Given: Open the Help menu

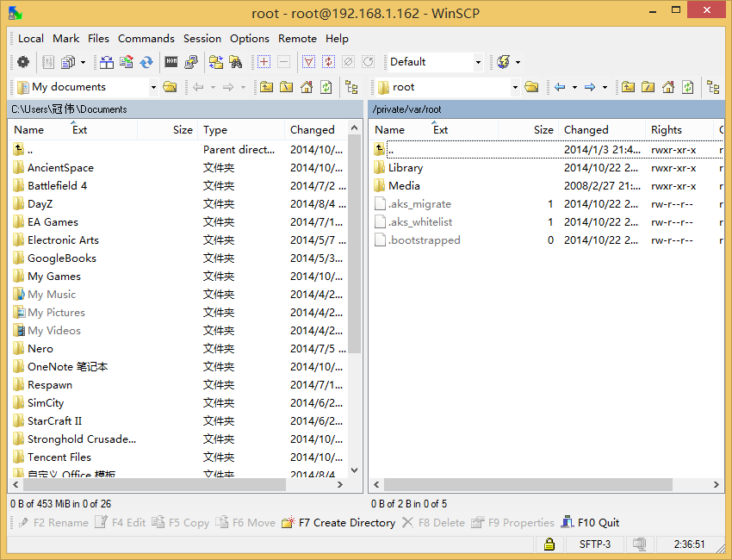Looking at the screenshot, I should click(x=337, y=38).
